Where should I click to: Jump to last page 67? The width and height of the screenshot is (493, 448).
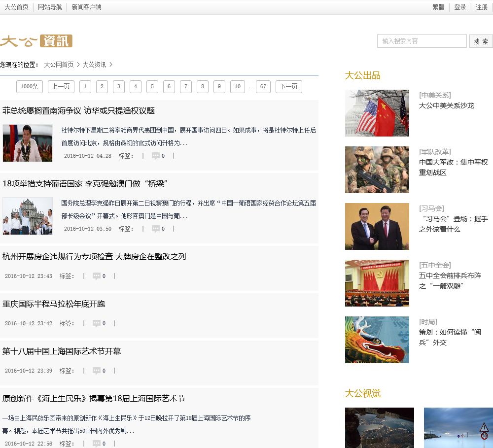pos(263,86)
